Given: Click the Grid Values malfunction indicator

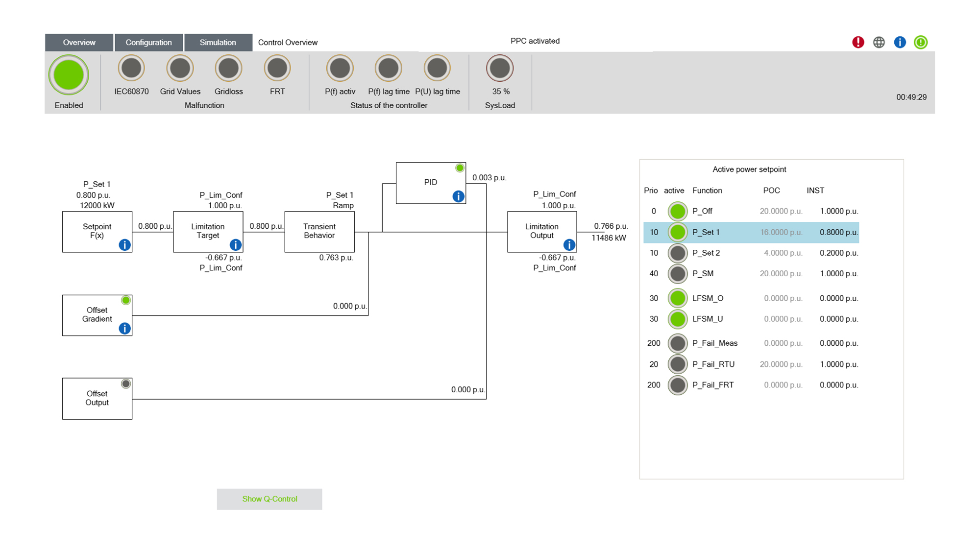Looking at the screenshot, I should pyautogui.click(x=180, y=68).
